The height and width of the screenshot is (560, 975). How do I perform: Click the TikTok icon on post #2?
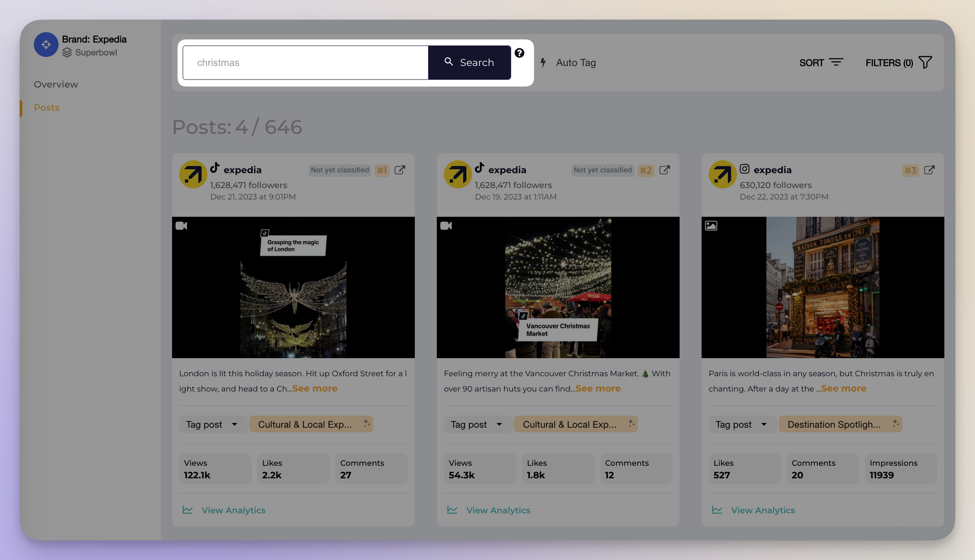tap(480, 168)
